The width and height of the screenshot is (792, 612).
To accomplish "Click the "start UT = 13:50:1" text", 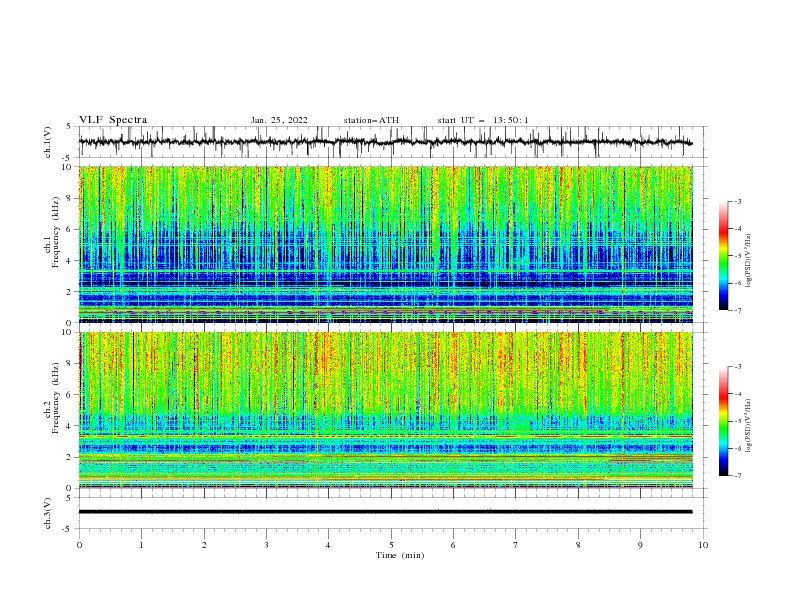I will (x=483, y=120).
